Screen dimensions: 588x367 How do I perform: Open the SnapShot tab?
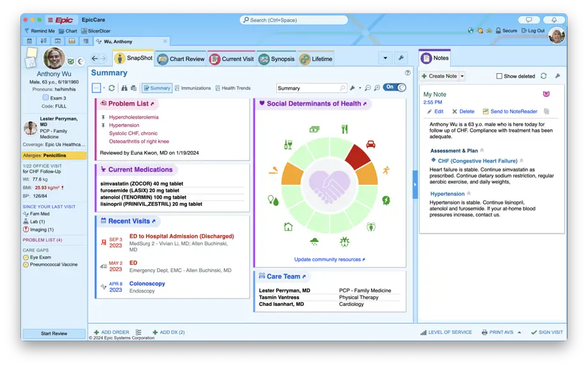(x=134, y=59)
